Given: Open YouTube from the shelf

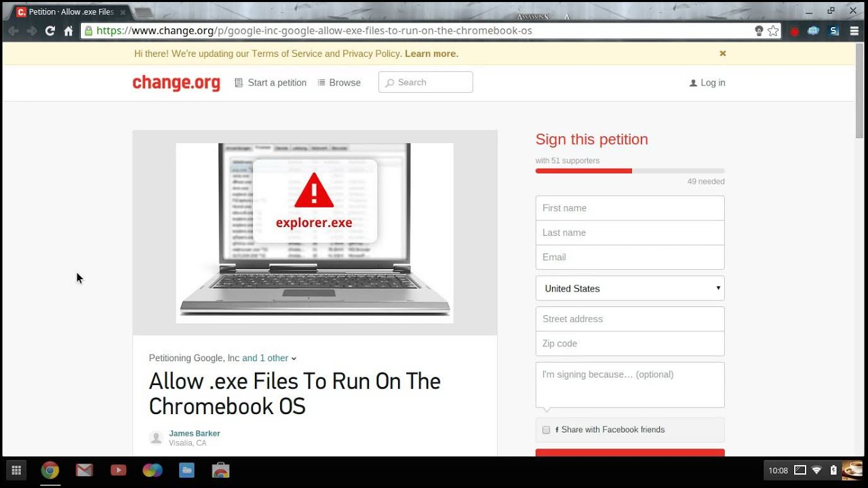Looking at the screenshot, I should pyautogui.click(x=118, y=470).
